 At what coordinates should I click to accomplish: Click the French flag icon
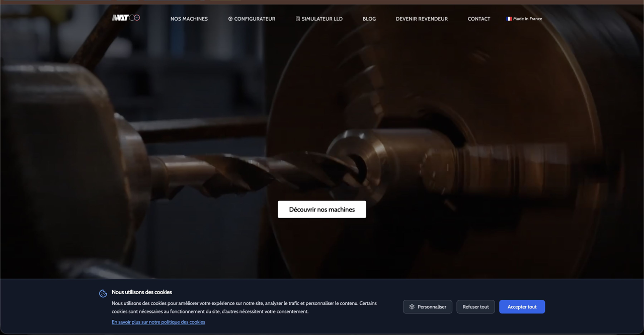(x=509, y=19)
